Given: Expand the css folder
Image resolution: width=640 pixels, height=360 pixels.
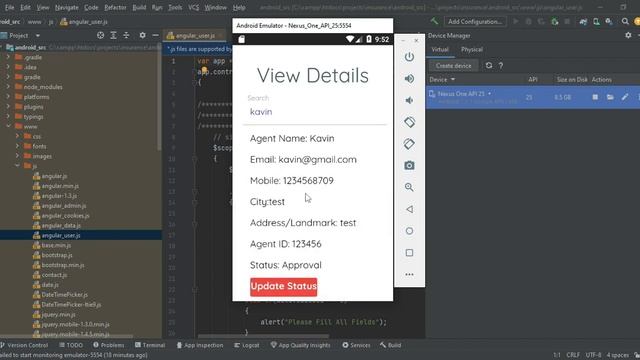Looking at the screenshot, I should click(x=17, y=136).
